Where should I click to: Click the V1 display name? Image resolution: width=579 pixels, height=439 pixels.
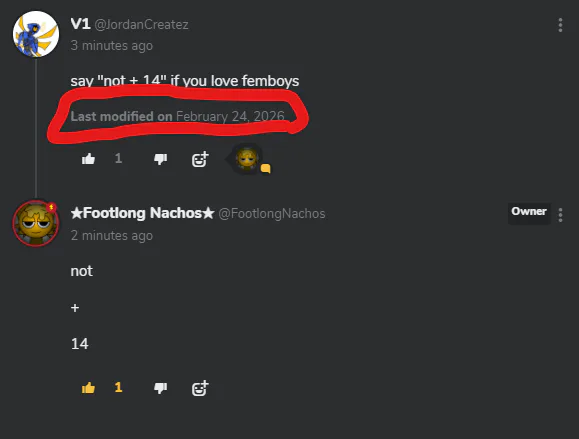(80, 24)
